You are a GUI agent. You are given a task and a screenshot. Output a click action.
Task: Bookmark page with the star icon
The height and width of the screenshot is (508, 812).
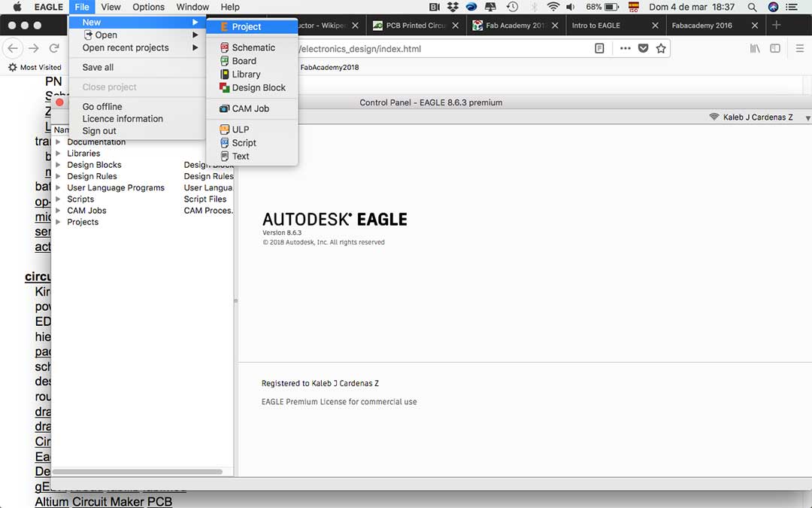point(661,48)
